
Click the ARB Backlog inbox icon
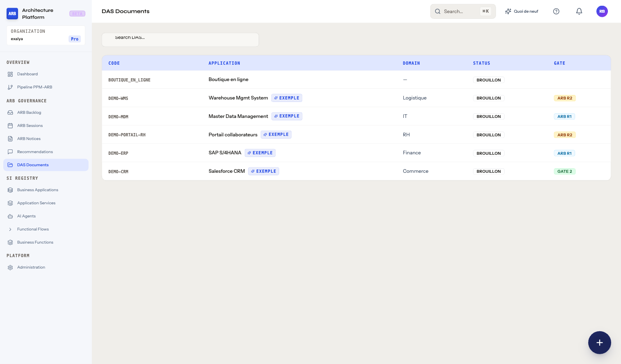coord(10,113)
